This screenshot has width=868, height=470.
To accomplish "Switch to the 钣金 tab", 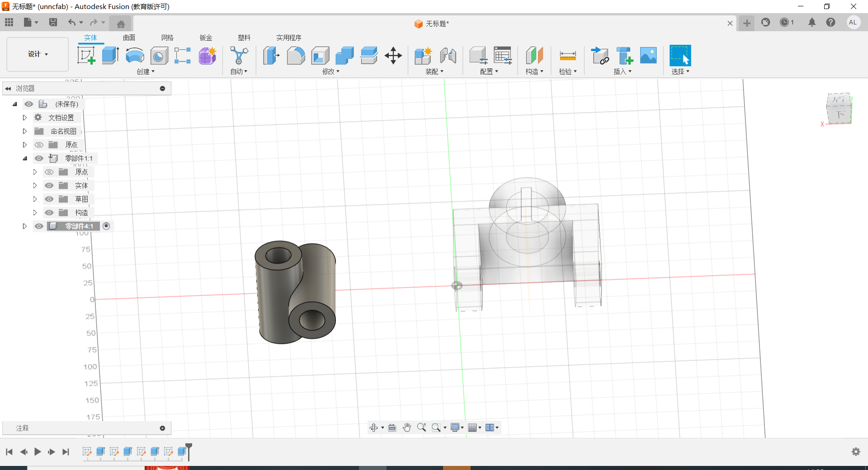I will [x=206, y=38].
